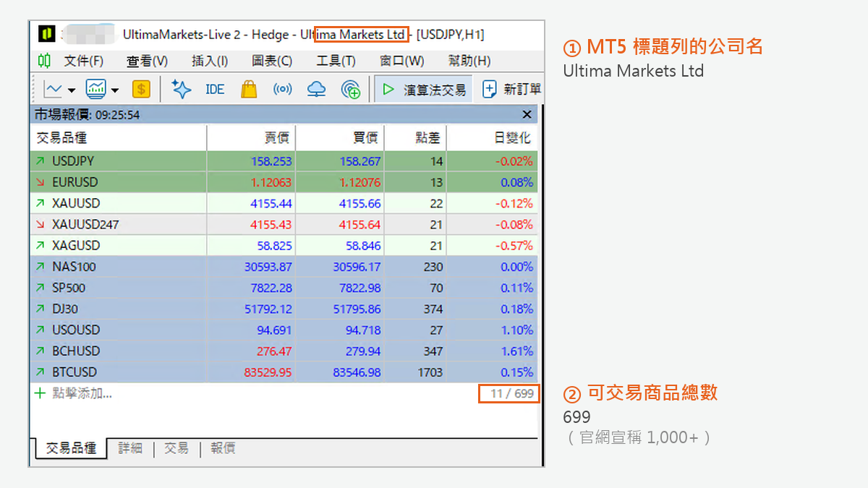Click the down arrow icon beside EURUSD
Viewport: 868px width, 488px height.
click(x=40, y=182)
